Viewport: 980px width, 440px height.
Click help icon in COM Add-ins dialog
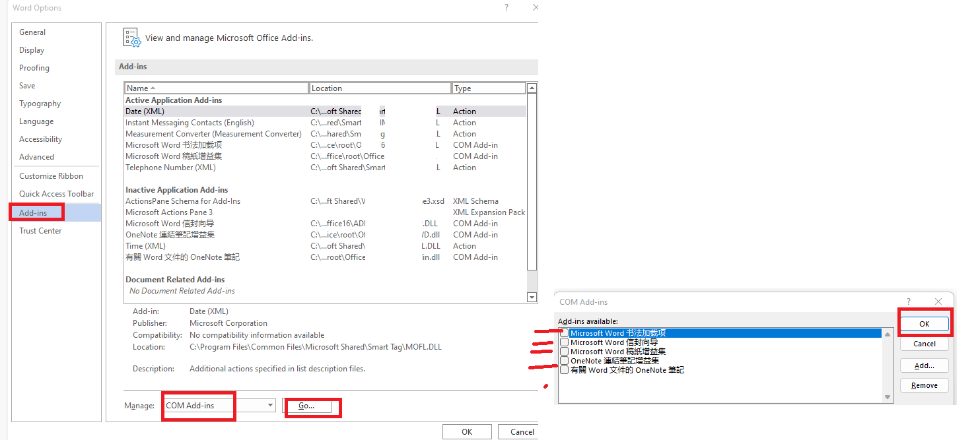tap(909, 301)
